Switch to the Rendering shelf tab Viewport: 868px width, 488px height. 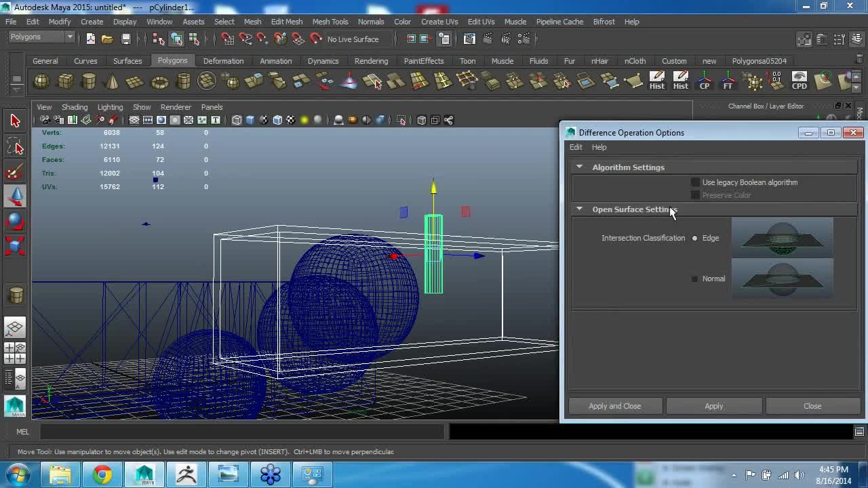(x=371, y=61)
